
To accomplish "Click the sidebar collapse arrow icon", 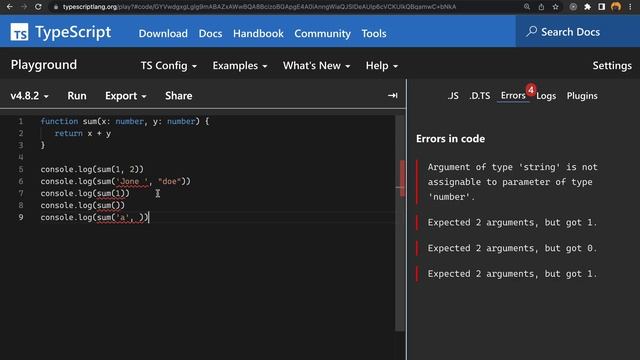I will click(392, 96).
